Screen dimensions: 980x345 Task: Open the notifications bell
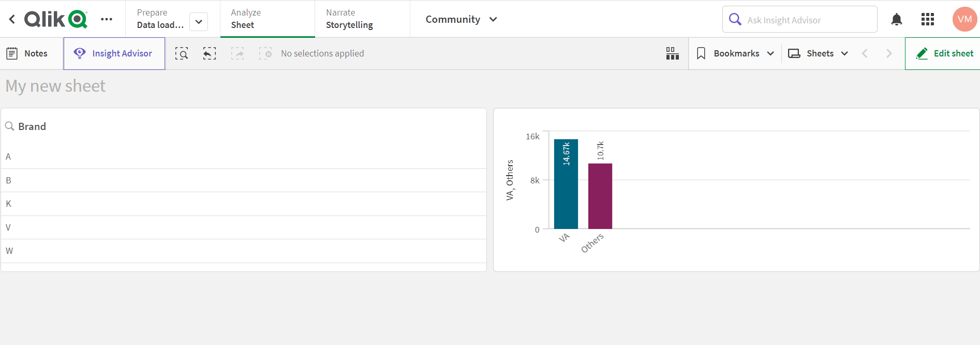[897, 20]
